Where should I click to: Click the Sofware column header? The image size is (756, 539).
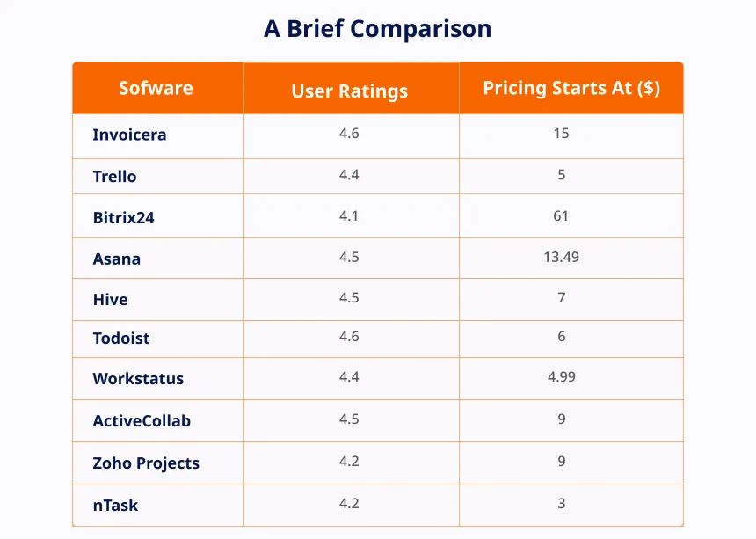(156, 88)
